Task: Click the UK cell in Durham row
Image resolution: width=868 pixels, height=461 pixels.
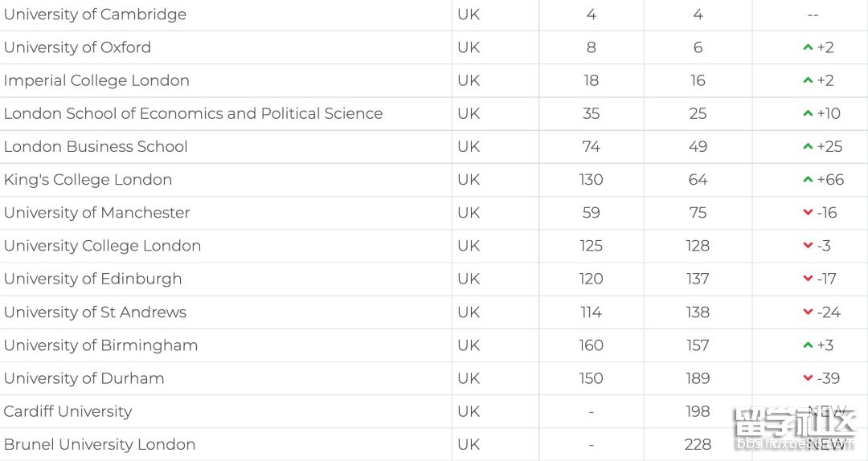Action: click(469, 378)
